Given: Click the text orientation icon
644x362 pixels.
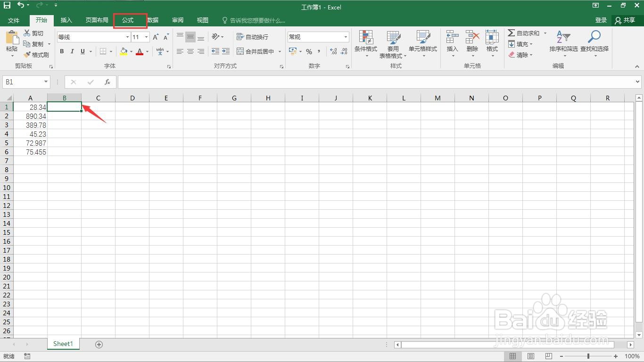Looking at the screenshot, I should 215,37.
